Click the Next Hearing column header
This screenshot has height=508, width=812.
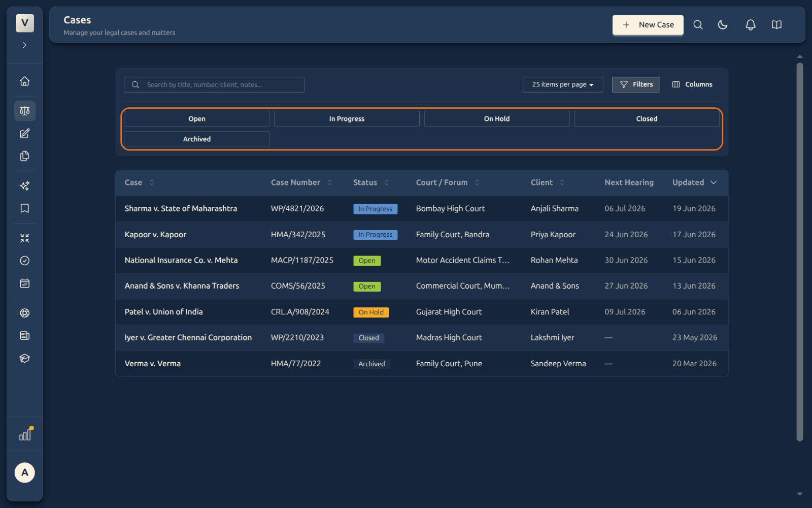point(629,182)
